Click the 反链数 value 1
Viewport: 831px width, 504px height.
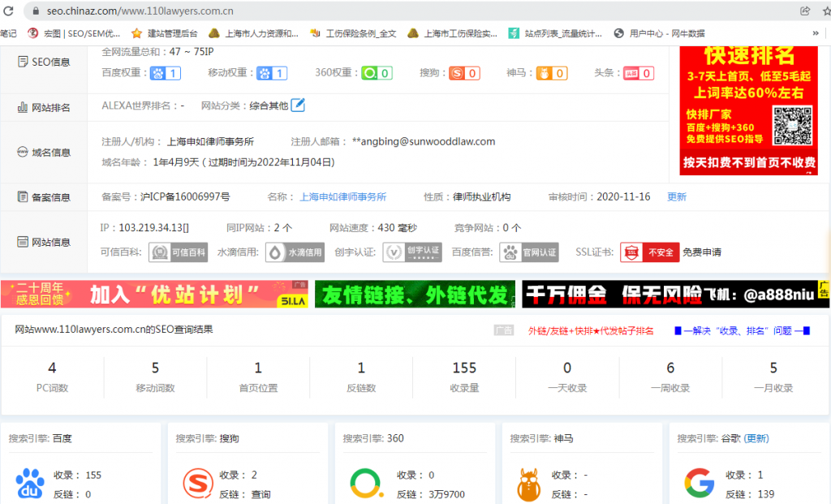(361, 368)
